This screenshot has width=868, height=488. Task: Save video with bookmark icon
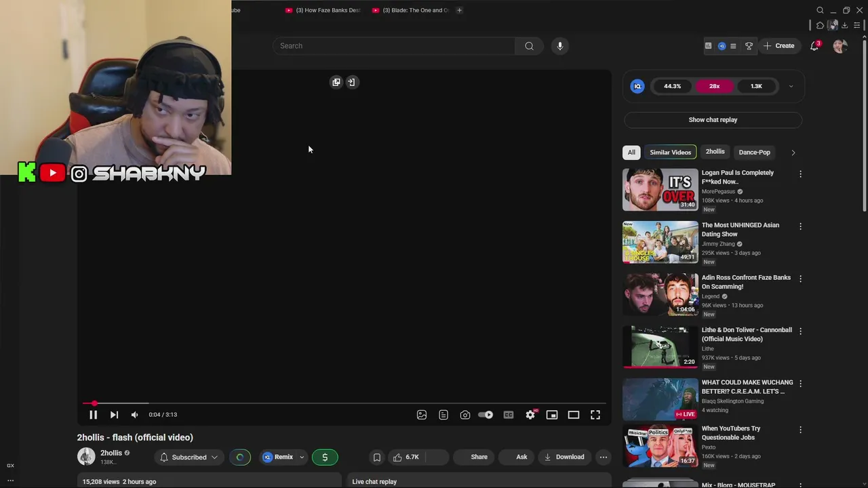(377, 457)
